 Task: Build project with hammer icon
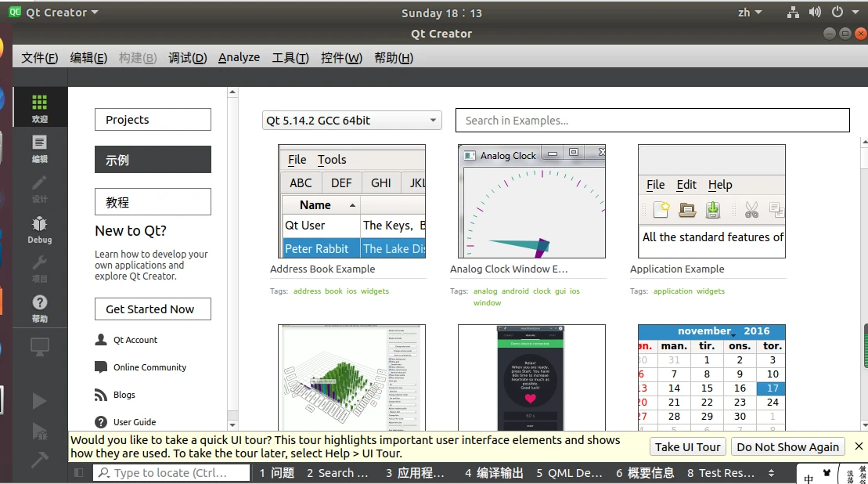click(39, 459)
